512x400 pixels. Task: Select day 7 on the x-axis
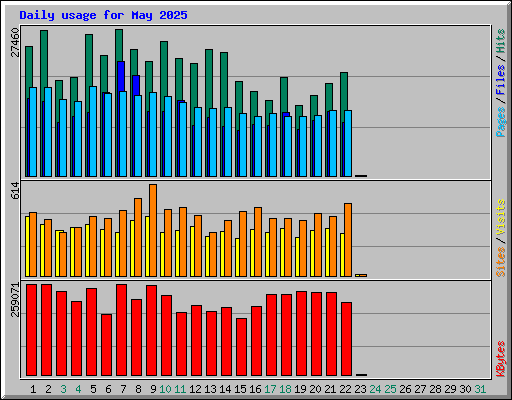(123, 389)
